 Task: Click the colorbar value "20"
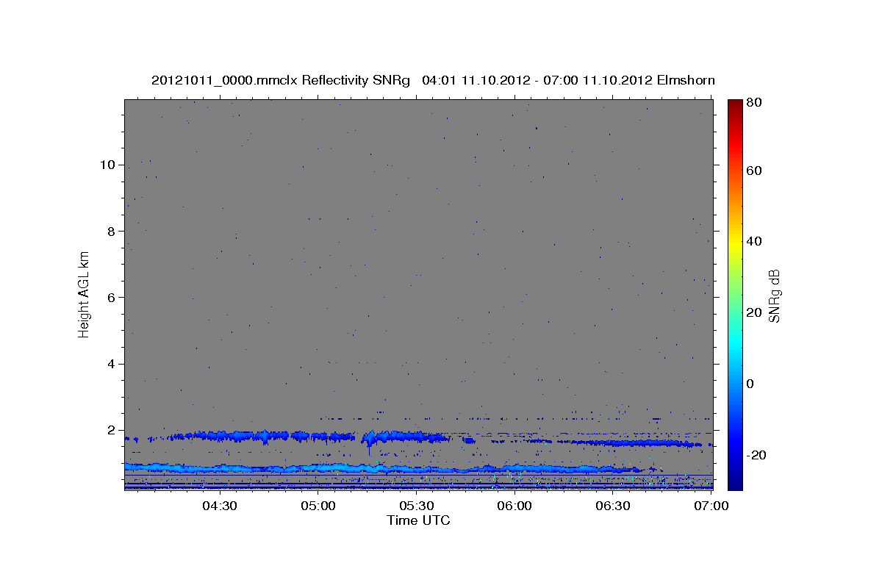click(x=756, y=312)
